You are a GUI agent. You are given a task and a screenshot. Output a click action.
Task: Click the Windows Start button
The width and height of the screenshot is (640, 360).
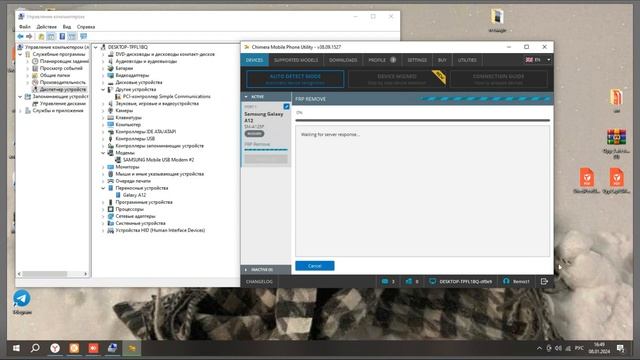16,348
